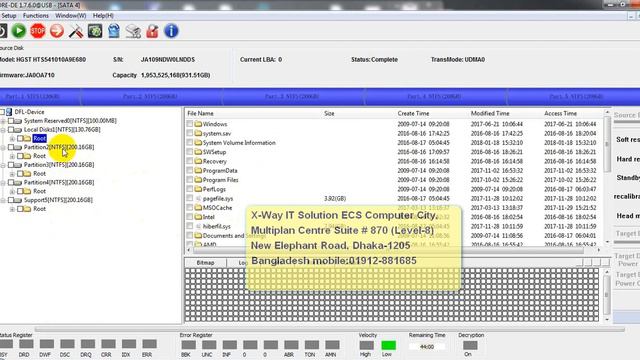
Task: Expand the Root node under Partition3
Action: [12, 174]
